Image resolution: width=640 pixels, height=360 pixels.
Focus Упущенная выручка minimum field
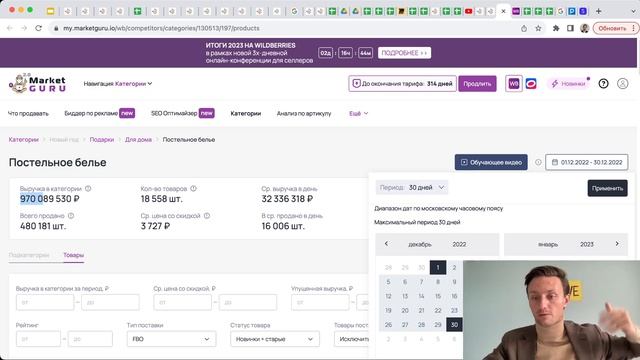tap(320, 302)
